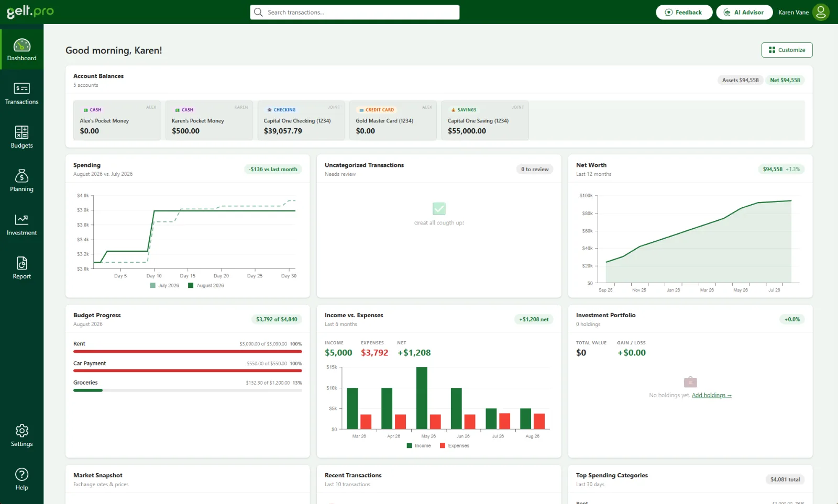Viewport: 838px width, 504px height.
Task: Click the Recent Transactions heading
Action: pyautogui.click(x=353, y=475)
